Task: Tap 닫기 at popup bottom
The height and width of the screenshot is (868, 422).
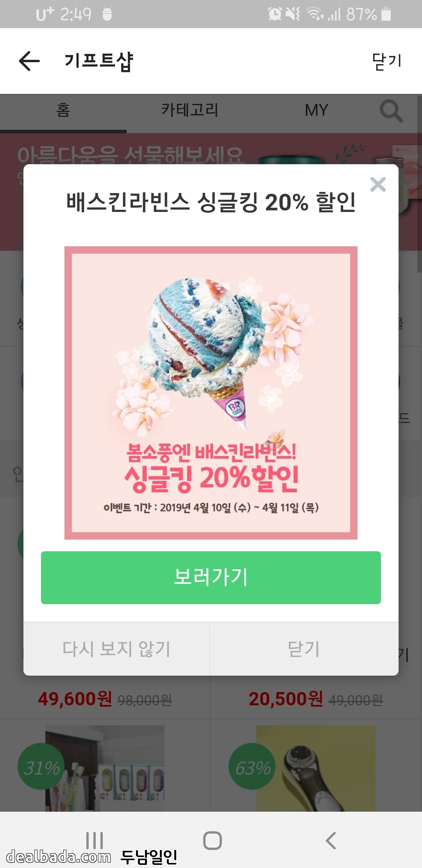Action: click(304, 649)
